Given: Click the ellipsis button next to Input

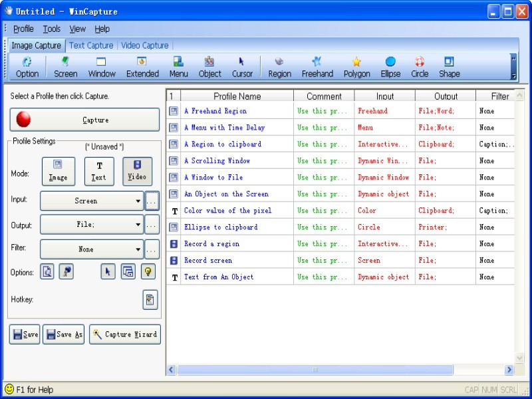Looking at the screenshot, I should click(152, 201).
